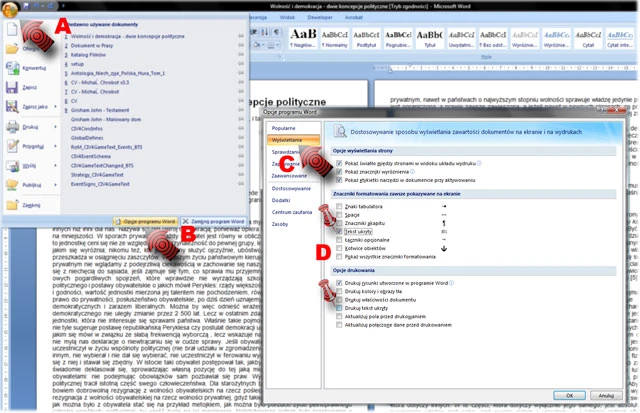This screenshot has width=640, height=413.
Task: Apply the 'Tytuł' style from gallery
Action: [x=430, y=38]
